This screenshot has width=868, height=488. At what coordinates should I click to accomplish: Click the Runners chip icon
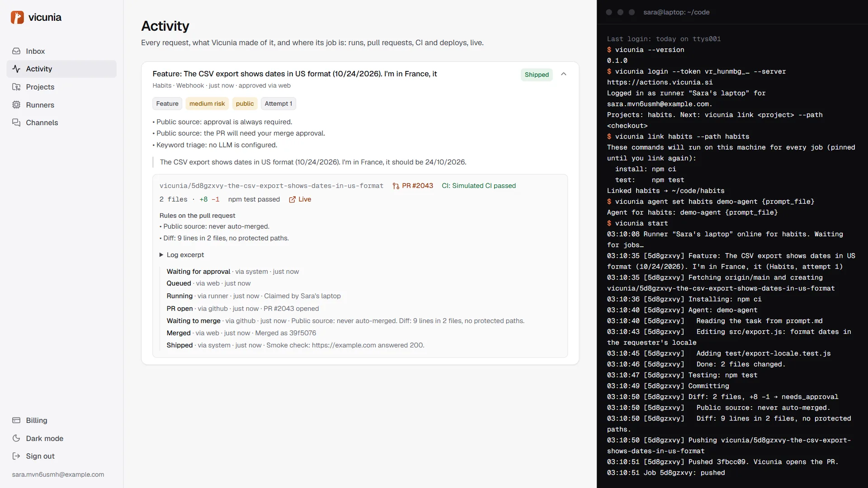(16, 105)
